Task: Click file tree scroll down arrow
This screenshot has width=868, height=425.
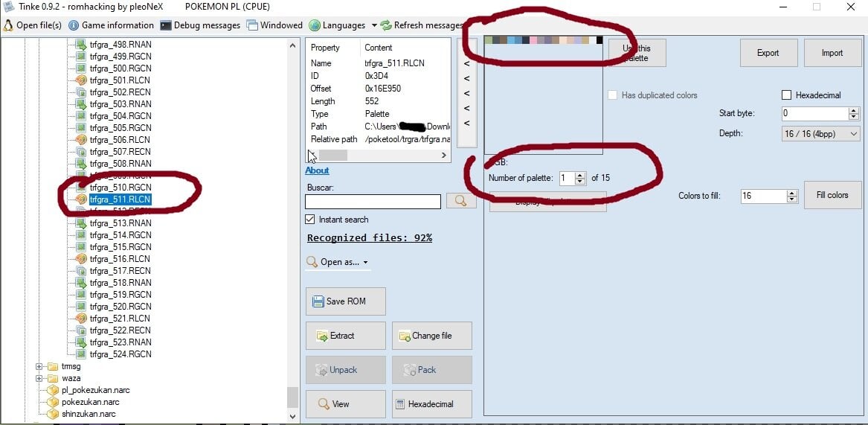Action: coord(293,416)
